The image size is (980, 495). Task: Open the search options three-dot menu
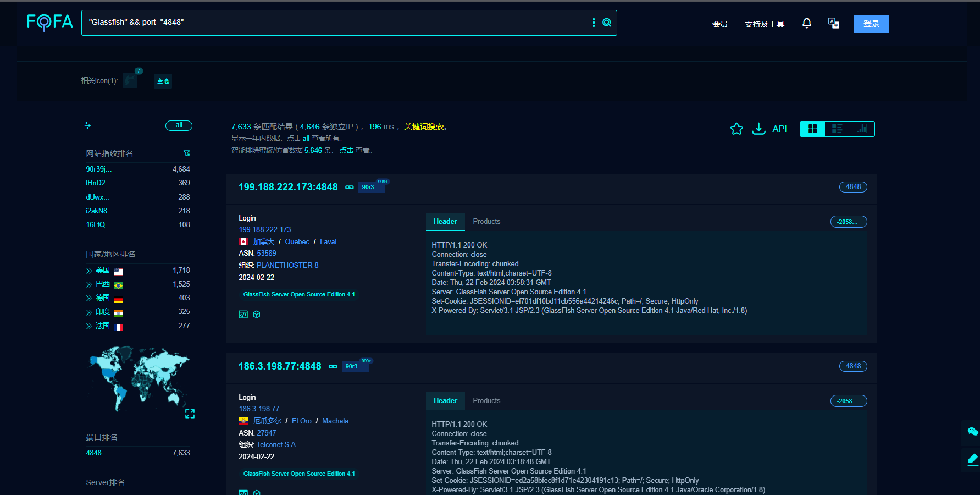(593, 23)
